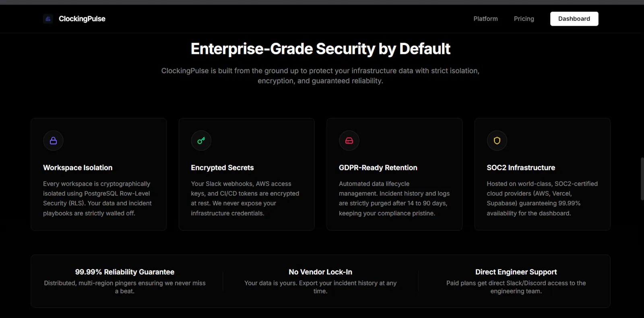Click the page vertical scrollbar thumb
Screen dimensions: 644x318
pos(642,179)
